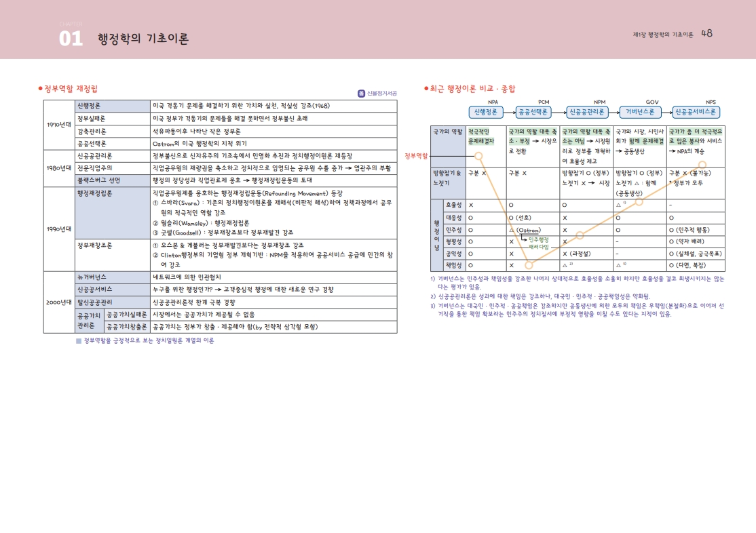
Task: Click the blue legend square below the left table
Action: [79, 341]
